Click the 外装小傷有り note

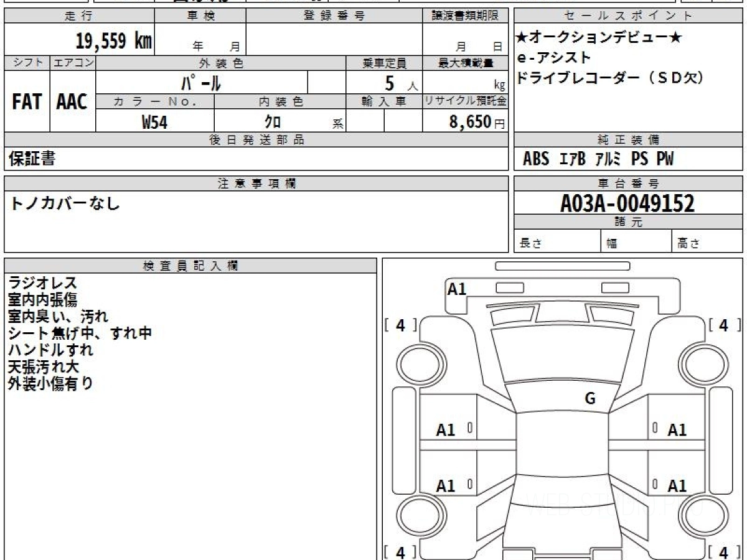(50, 383)
